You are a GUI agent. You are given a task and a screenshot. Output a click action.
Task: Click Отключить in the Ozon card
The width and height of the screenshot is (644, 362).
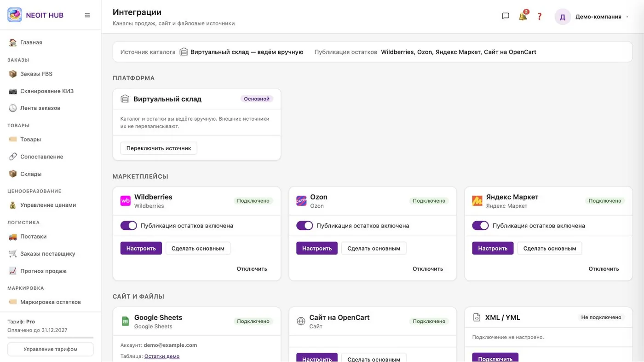[x=428, y=269]
